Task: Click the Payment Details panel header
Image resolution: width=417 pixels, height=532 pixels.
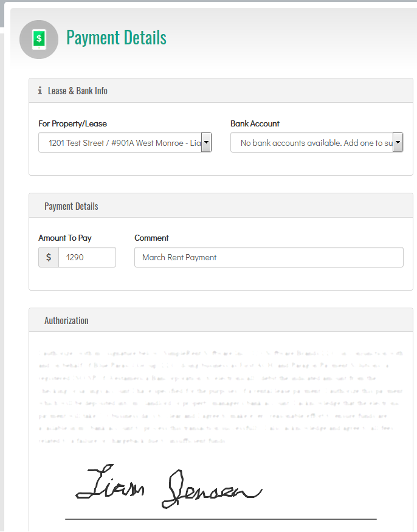Action: [221, 206]
